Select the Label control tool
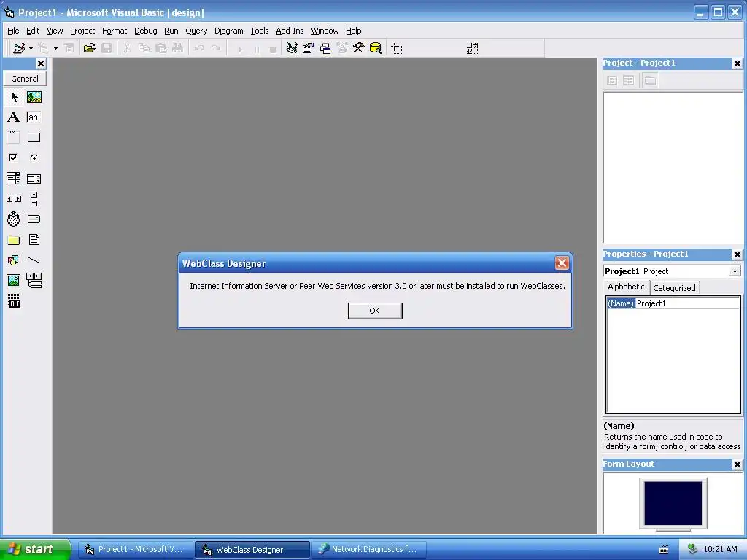 click(x=14, y=117)
